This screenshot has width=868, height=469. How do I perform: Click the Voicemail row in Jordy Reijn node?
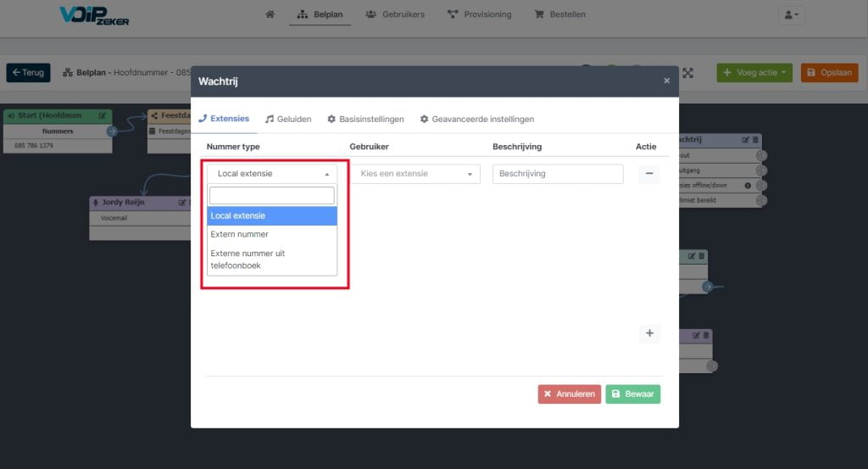point(140,218)
